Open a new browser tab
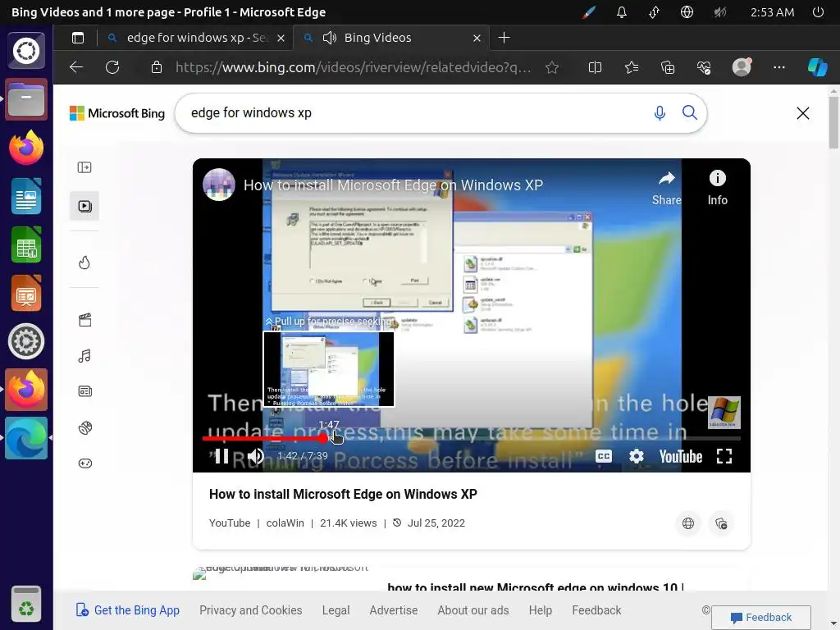This screenshot has width=840, height=630. [504, 38]
